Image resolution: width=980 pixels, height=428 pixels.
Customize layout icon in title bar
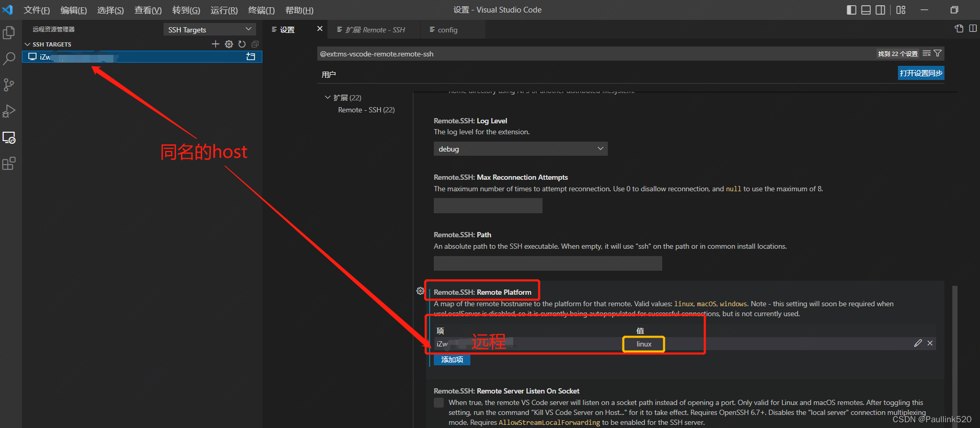pyautogui.click(x=901, y=10)
